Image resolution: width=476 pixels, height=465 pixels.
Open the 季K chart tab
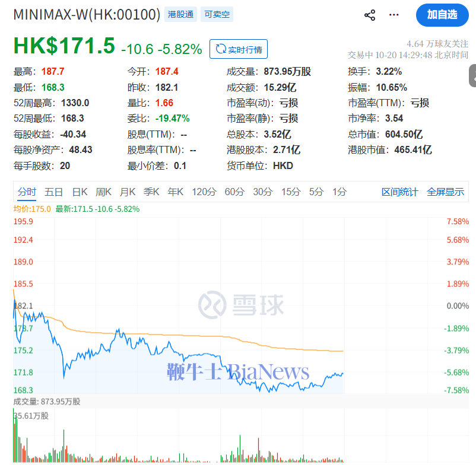[x=151, y=192]
